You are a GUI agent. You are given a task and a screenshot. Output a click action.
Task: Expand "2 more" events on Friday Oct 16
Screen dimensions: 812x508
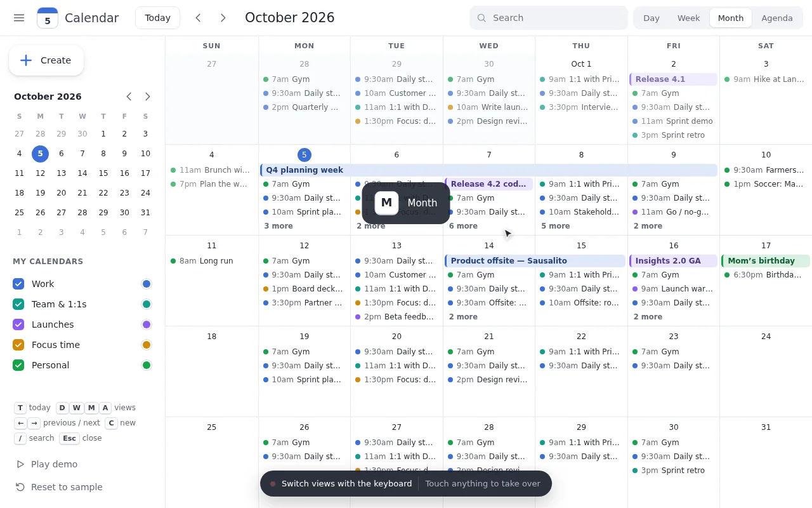648,317
